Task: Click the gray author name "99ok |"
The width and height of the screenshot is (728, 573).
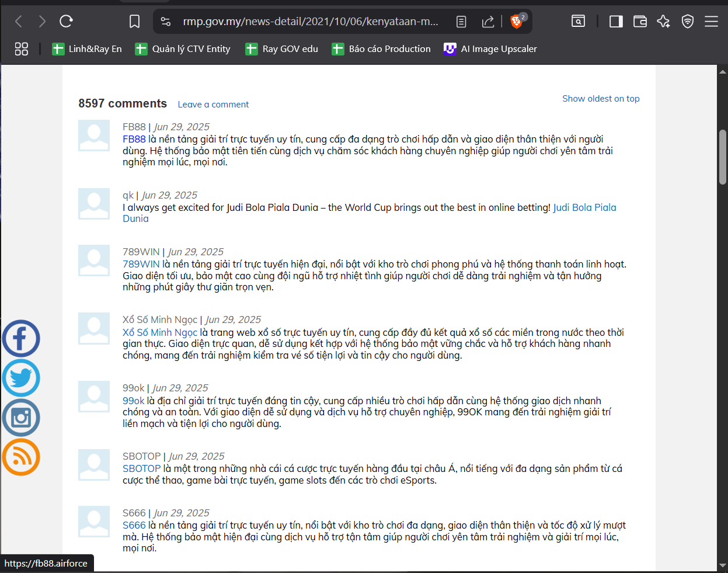Action: pos(136,388)
